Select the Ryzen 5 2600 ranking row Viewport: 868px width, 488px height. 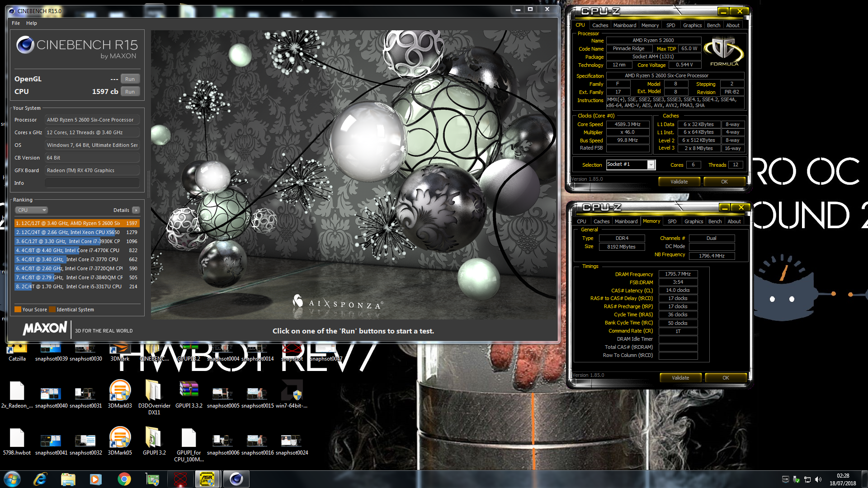(77, 223)
